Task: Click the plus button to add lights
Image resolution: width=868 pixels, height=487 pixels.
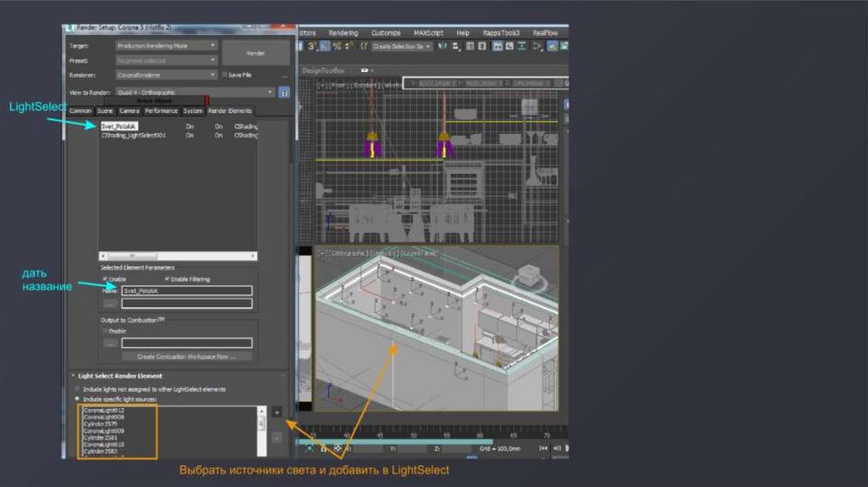Action: (277, 411)
